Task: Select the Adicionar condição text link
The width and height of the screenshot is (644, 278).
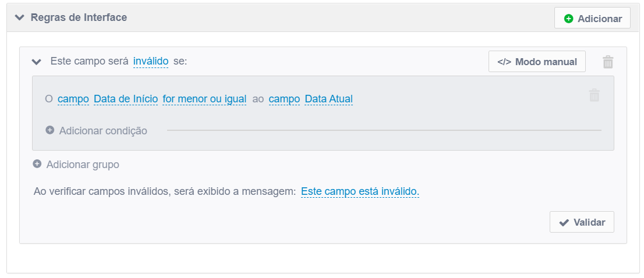Action: pyautogui.click(x=103, y=131)
